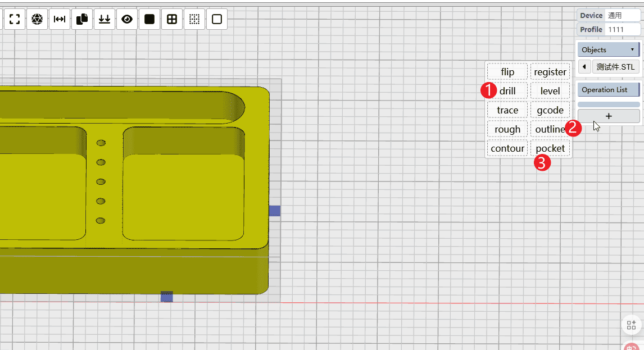Click the double down-arrows toolbar icon
644x350 pixels.
pyautogui.click(x=105, y=19)
